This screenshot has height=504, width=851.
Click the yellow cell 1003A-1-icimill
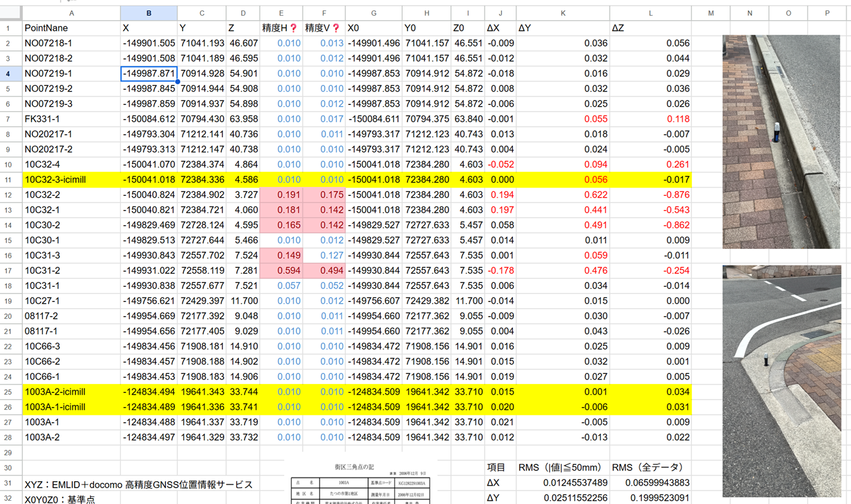[x=71, y=407]
